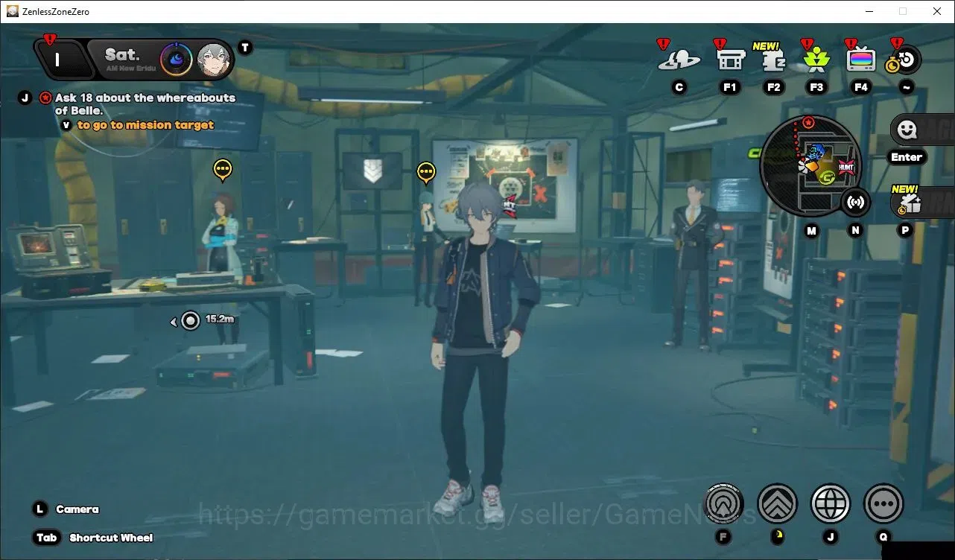Open the chat emoji button labeled Enter

[x=907, y=131]
